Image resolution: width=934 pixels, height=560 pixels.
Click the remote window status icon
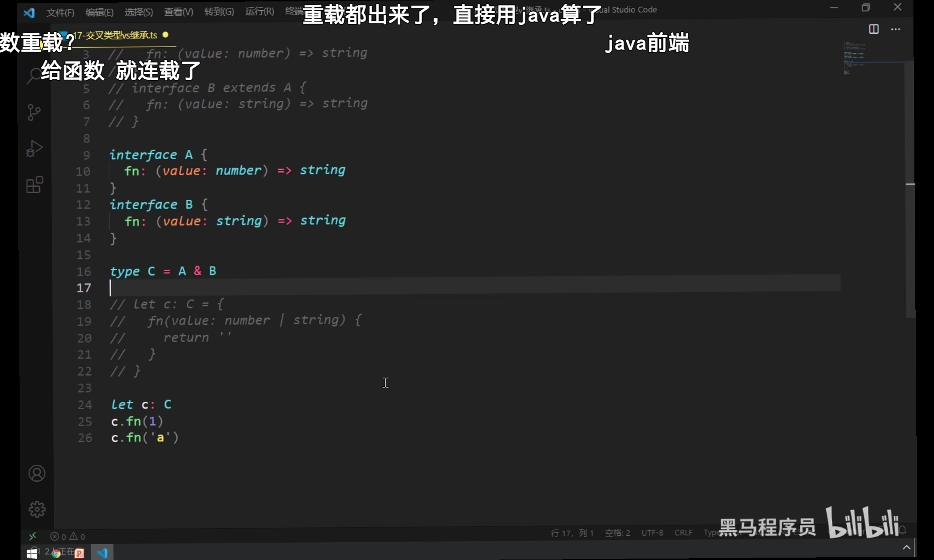(x=33, y=536)
